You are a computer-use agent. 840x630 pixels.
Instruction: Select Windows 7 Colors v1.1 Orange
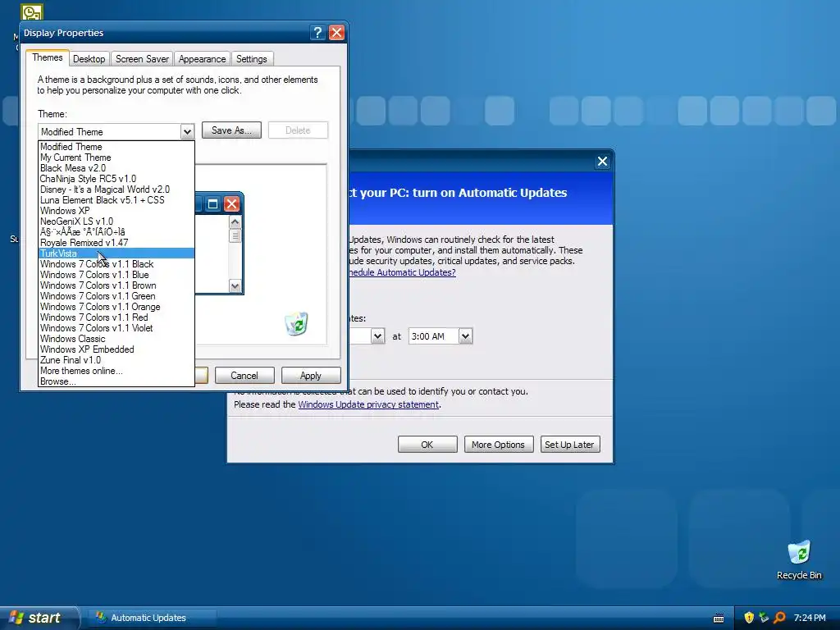[x=116, y=307]
